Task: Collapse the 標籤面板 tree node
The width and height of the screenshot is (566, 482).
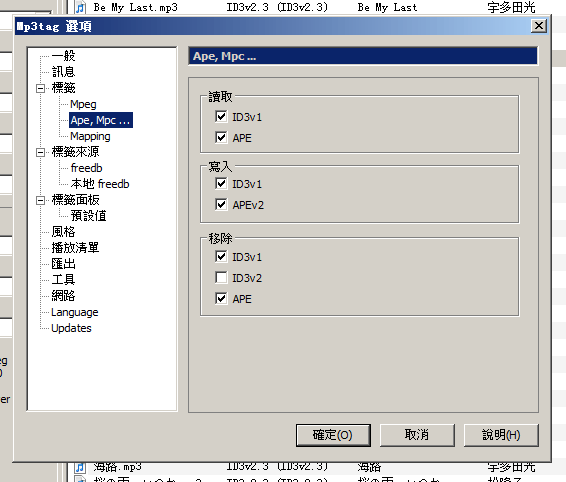Action: click(40, 200)
